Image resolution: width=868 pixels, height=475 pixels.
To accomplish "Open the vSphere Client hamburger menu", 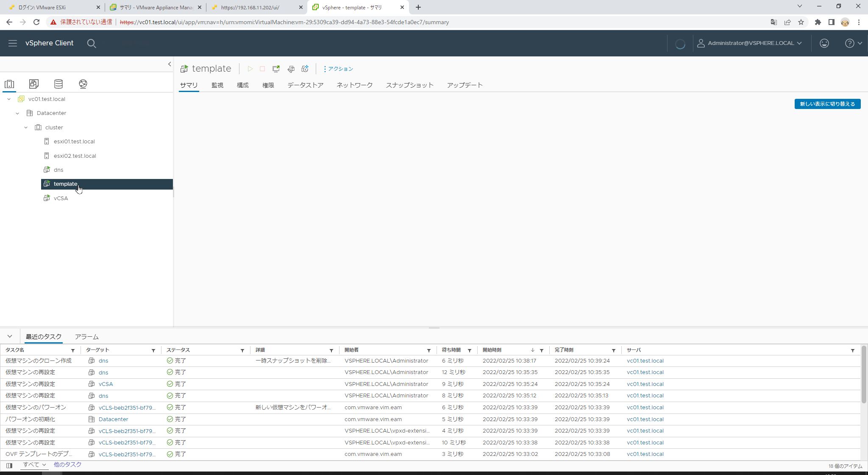I will (x=13, y=43).
